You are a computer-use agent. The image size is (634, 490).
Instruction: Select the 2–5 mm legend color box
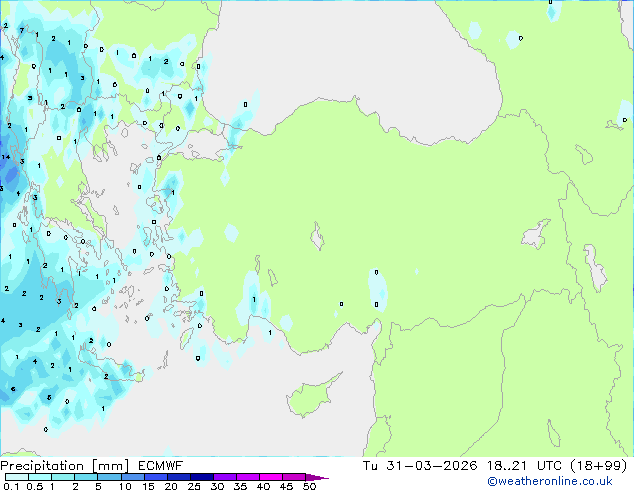pyautogui.click(x=86, y=477)
